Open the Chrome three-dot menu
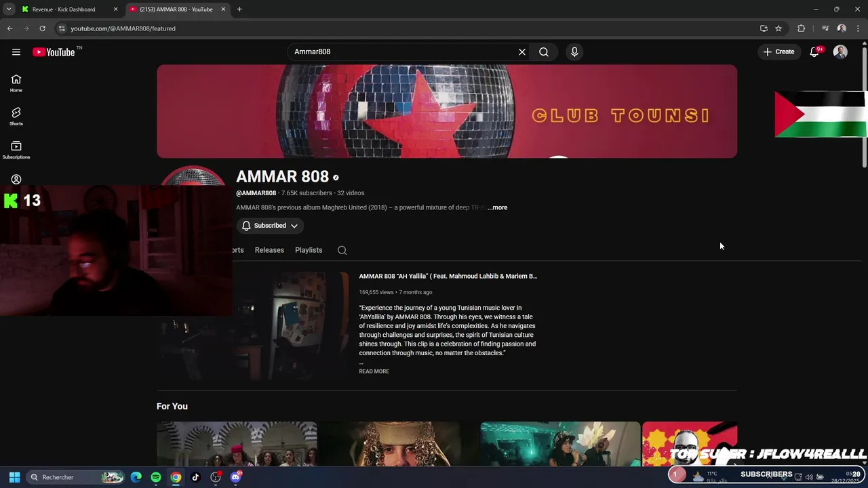Image resolution: width=868 pixels, height=488 pixels. (858, 28)
